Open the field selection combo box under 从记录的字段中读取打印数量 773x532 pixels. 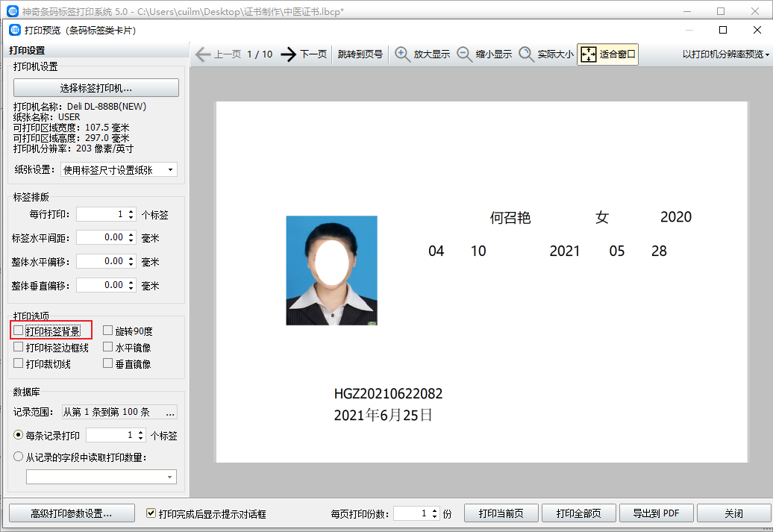pyautogui.click(x=101, y=477)
